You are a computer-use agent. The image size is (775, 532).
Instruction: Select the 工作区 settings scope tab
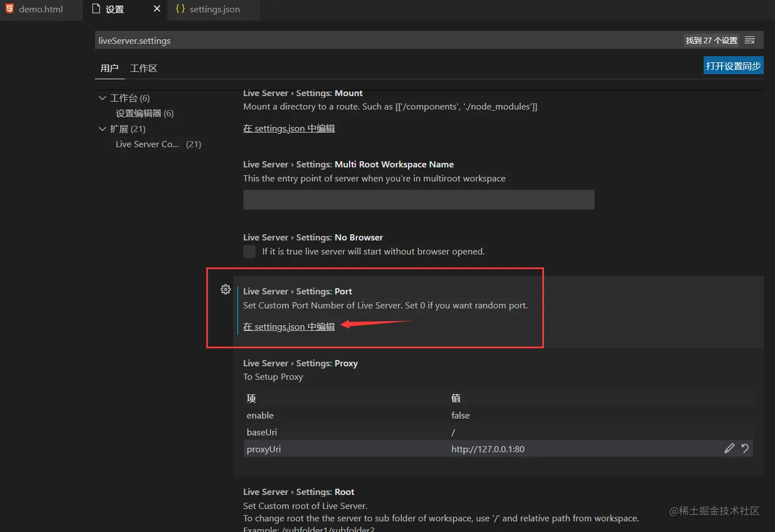(143, 68)
